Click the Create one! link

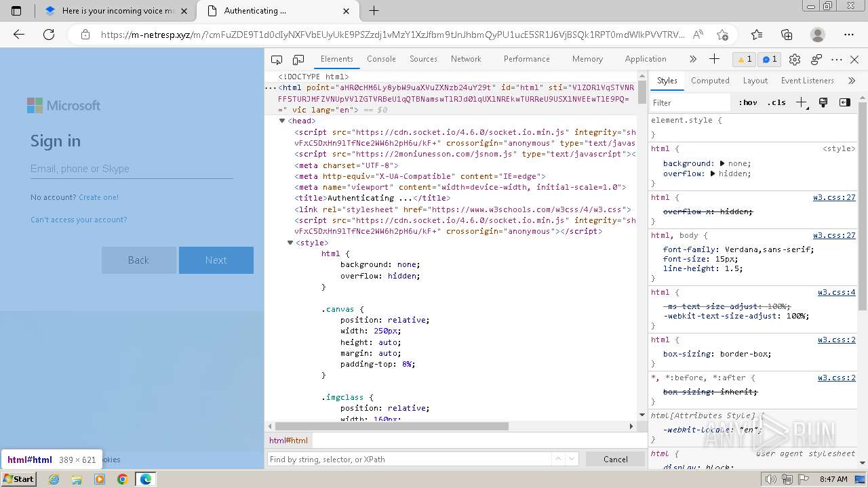98,197
